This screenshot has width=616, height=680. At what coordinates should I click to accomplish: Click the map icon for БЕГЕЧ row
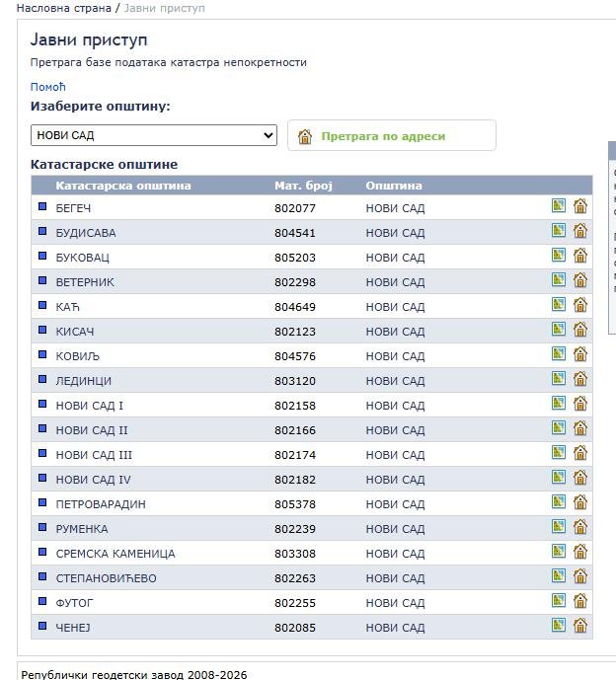[559, 206]
